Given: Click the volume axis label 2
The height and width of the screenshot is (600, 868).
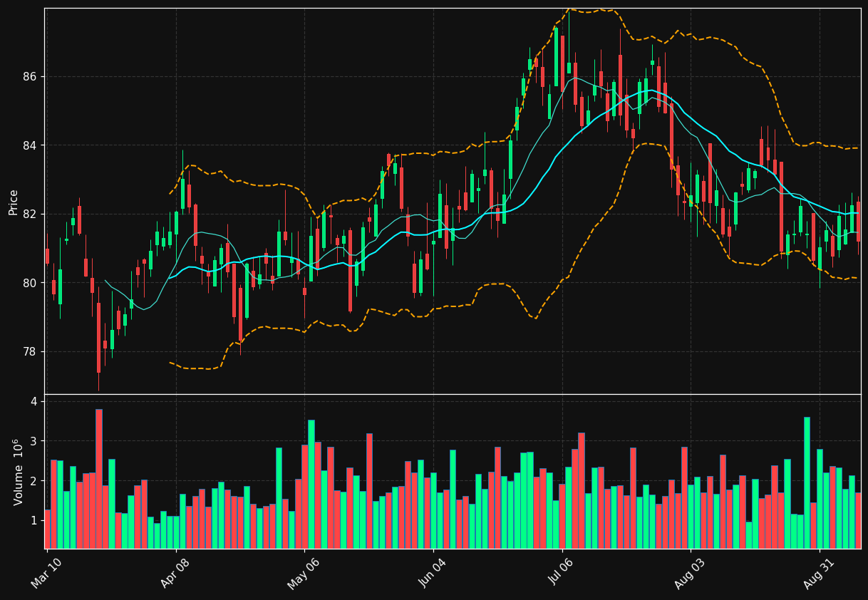Looking at the screenshot, I should (33, 481).
